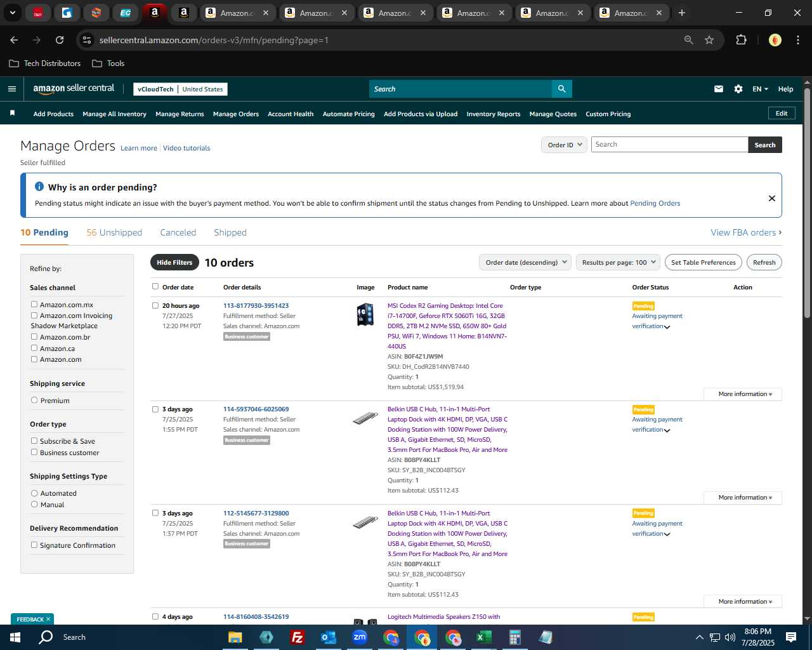Open Account Health menu item
Viewport: 812px width, 650px height.
(291, 114)
